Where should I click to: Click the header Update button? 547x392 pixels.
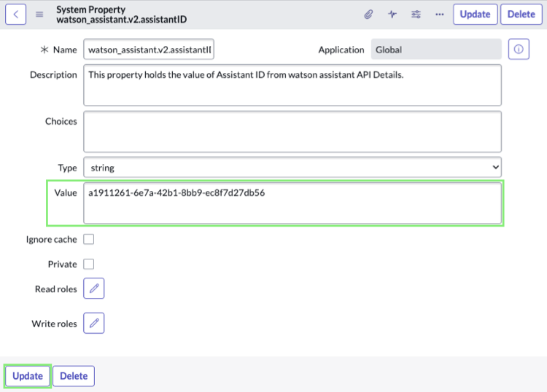(475, 15)
